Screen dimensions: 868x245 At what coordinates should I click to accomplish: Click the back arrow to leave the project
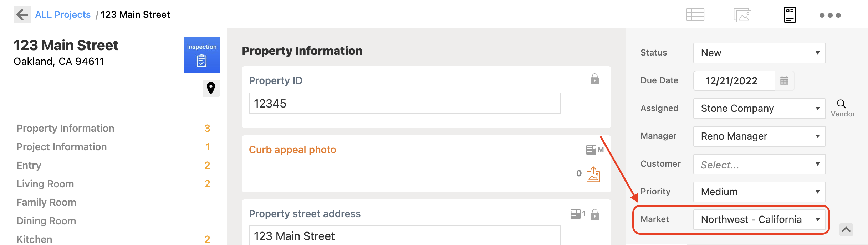click(x=22, y=14)
